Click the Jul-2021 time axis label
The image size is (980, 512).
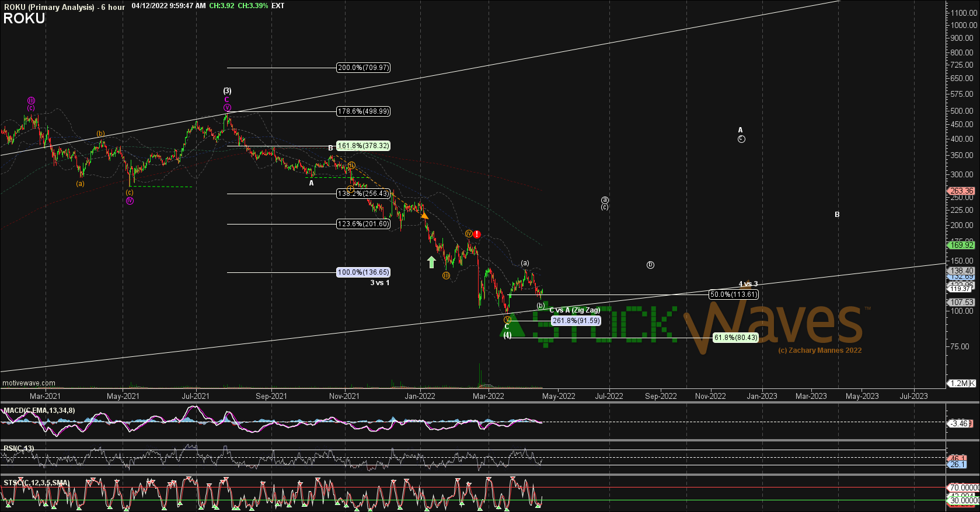196,396
